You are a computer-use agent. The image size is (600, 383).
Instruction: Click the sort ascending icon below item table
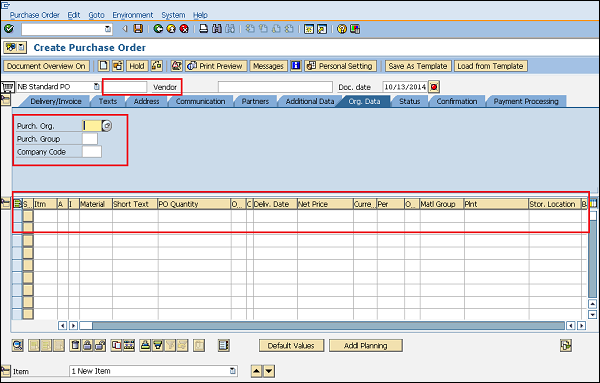[x=145, y=346]
